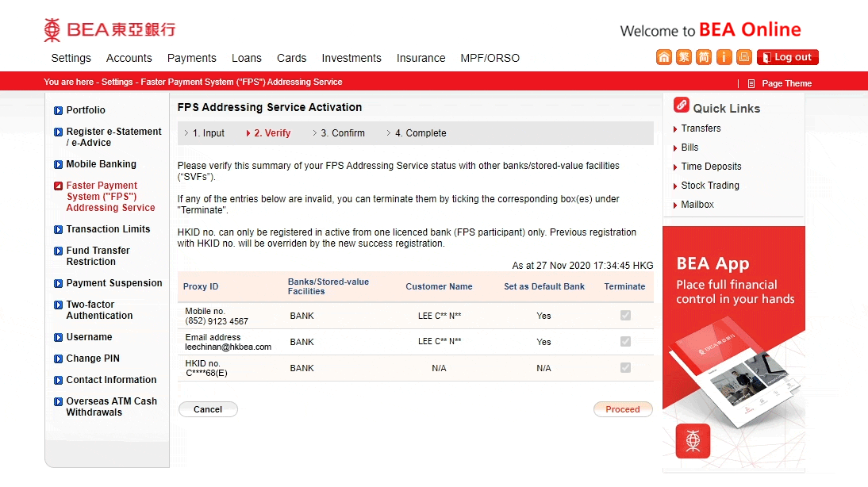Open the Investments menu
Image resolution: width=868 pixels, height=487 pixels.
click(351, 58)
